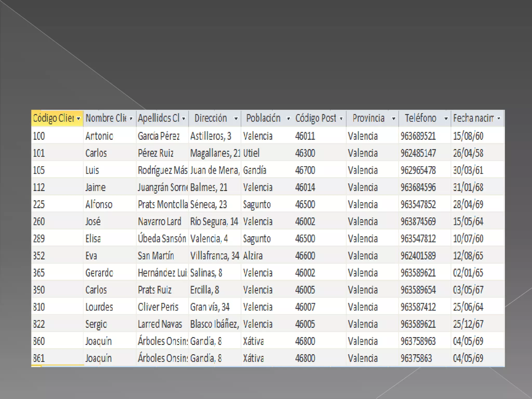
Task: Click the name cell Antonio
Action: click(x=110, y=136)
